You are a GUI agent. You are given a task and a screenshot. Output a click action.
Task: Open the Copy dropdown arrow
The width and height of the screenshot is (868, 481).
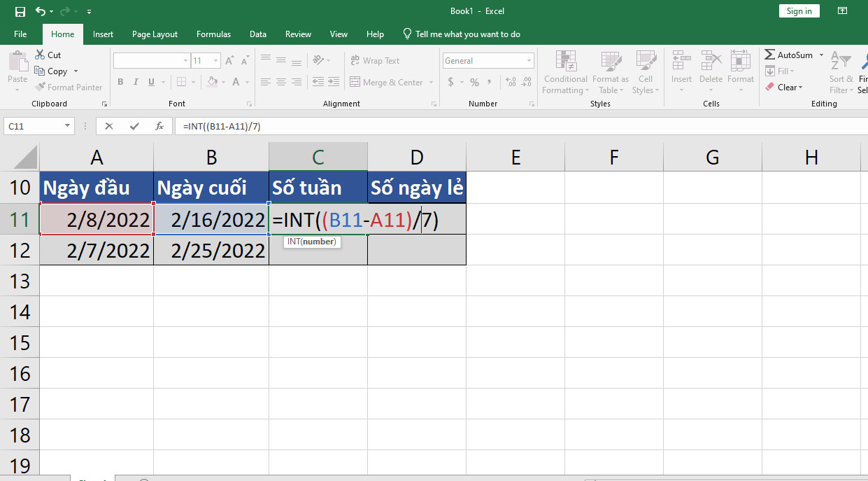76,71
